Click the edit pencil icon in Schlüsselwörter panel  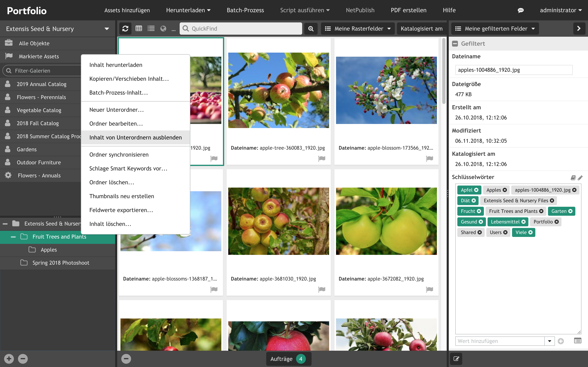(580, 178)
